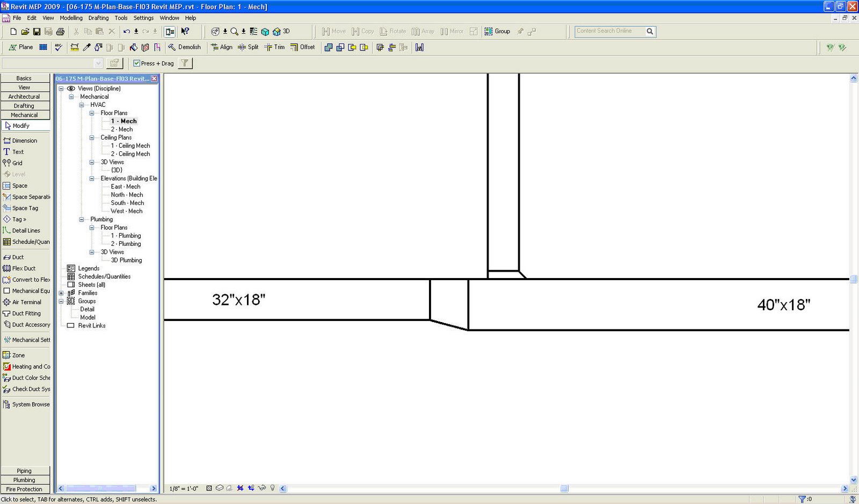Click the vertical scrollbar down arrow

pos(854,480)
